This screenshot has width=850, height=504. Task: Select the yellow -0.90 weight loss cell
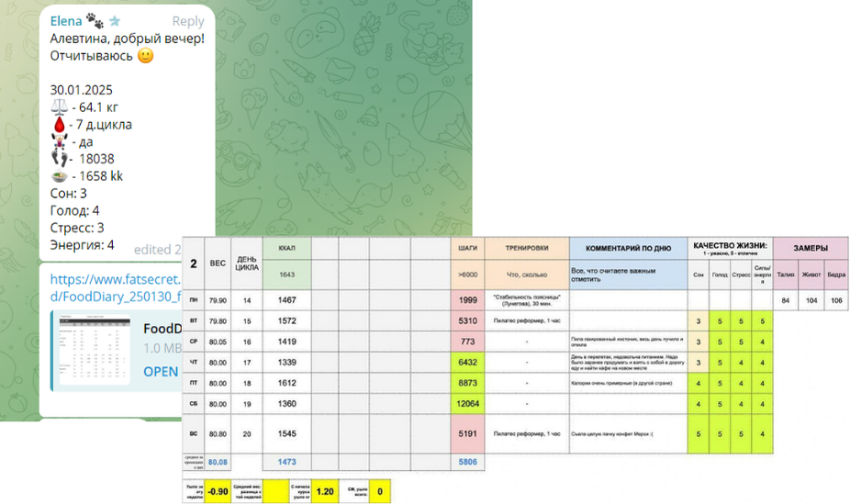[217, 491]
